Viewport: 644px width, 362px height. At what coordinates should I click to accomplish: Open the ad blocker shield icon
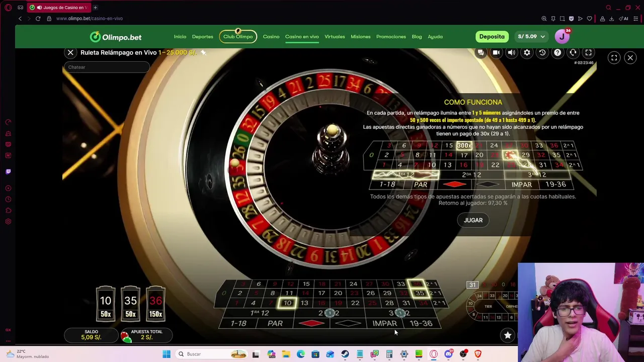click(x=571, y=19)
